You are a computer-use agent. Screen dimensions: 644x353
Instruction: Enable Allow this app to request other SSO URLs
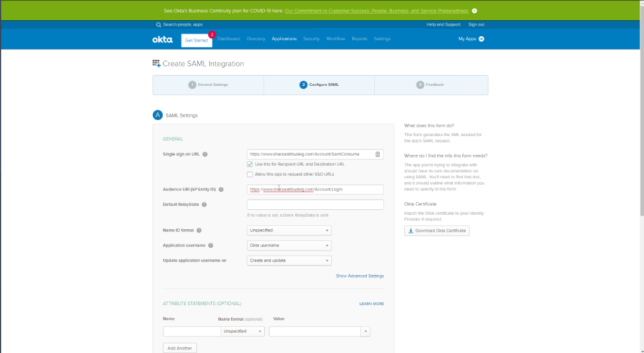coord(250,174)
